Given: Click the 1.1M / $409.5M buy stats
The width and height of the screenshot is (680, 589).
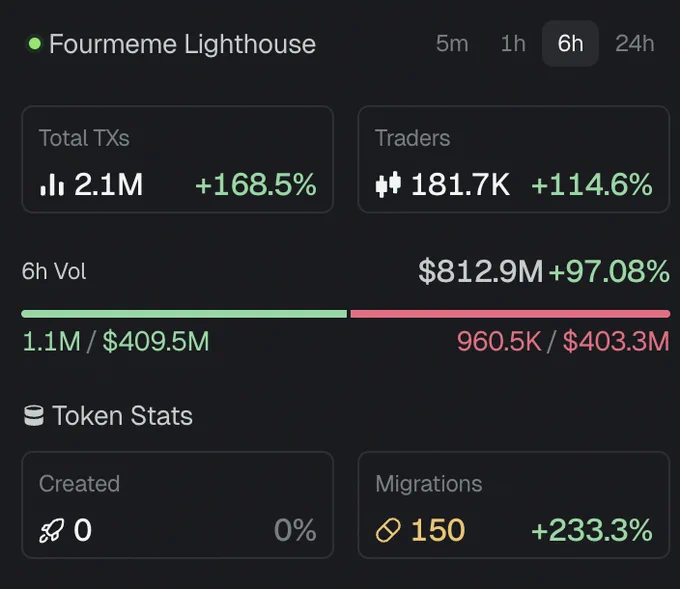Looking at the screenshot, I should click(116, 342).
